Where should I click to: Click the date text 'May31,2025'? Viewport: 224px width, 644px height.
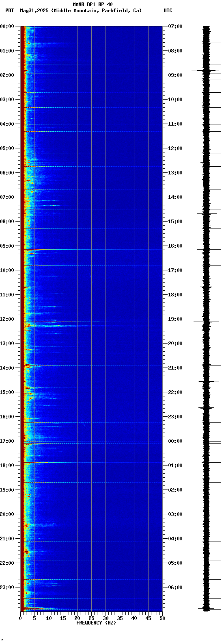click(34, 11)
